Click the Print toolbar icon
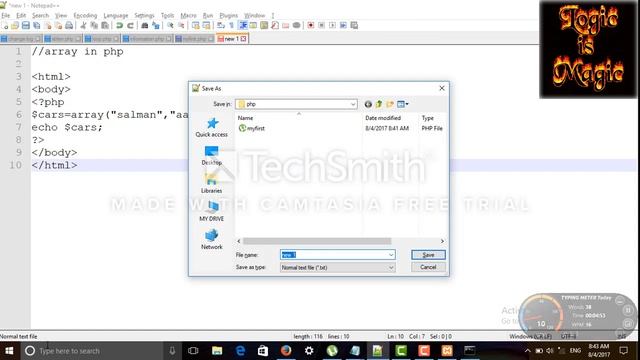The width and height of the screenshot is (640, 360). point(69,25)
